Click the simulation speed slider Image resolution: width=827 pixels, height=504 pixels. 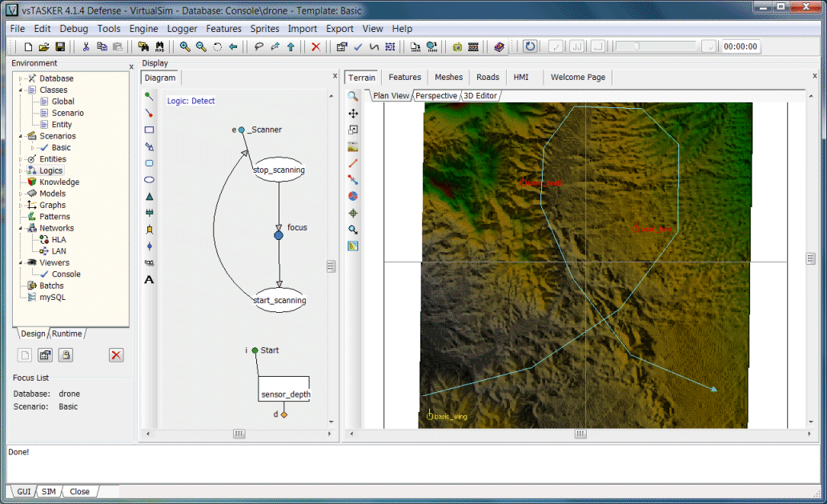656,46
